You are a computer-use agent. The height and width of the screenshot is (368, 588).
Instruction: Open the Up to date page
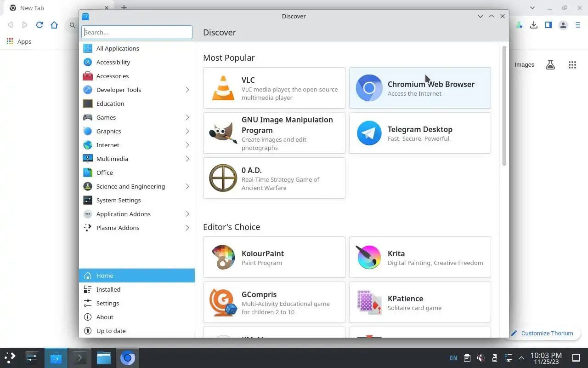pos(137,331)
